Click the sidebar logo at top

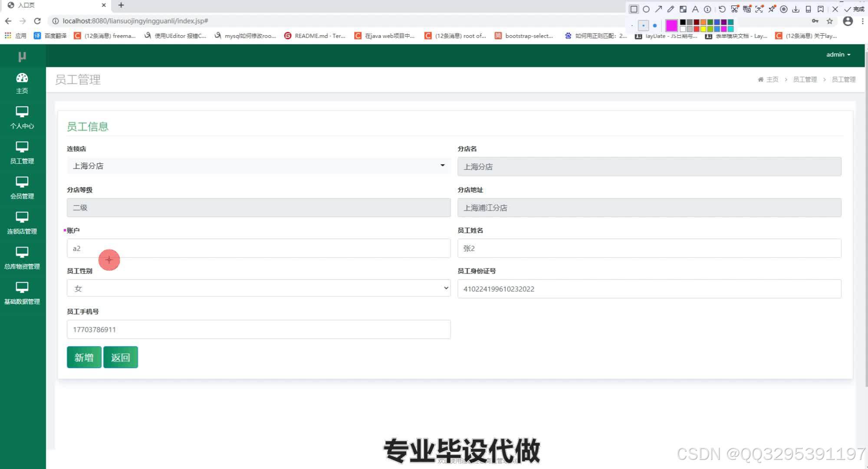(22, 56)
